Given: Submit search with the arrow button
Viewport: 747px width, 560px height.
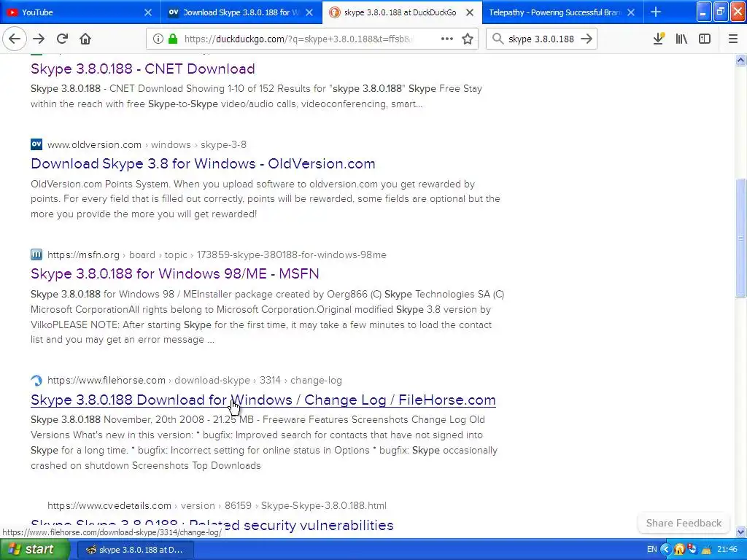Looking at the screenshot, I should tap(587, 39).
